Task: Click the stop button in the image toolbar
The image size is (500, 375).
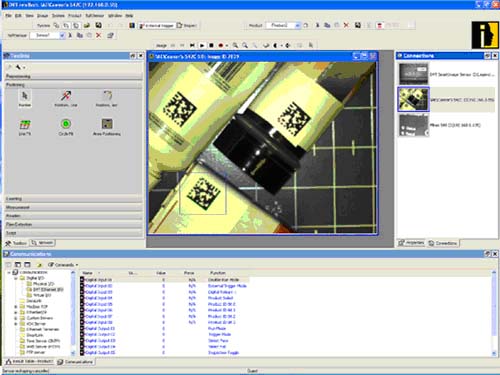Action: (211, 45)
